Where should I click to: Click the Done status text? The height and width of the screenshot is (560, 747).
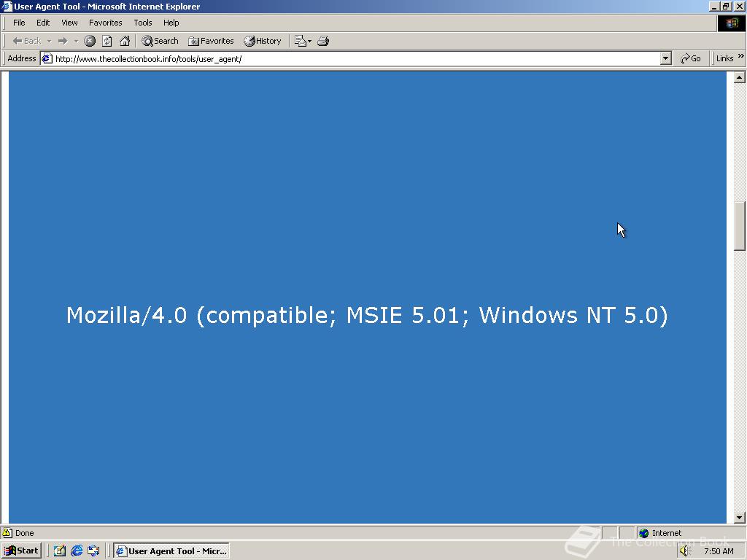(24, 533)
